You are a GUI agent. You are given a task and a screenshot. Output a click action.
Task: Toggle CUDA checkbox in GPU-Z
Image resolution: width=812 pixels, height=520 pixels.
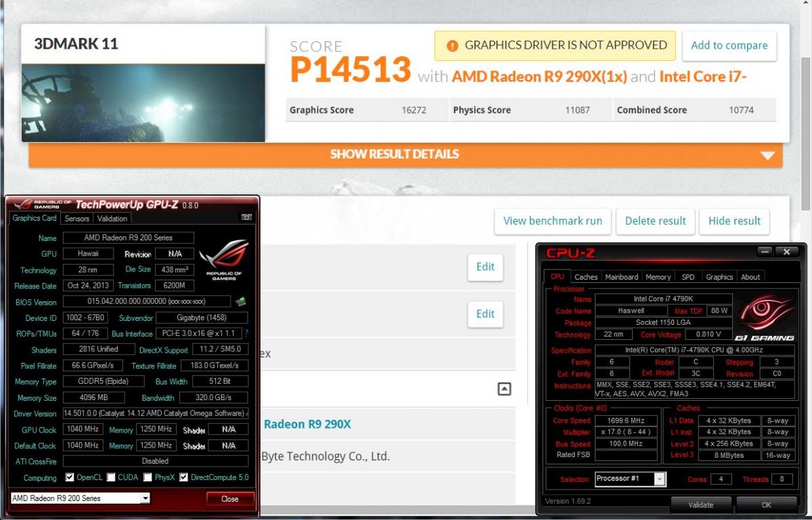(x=111, y=477)
